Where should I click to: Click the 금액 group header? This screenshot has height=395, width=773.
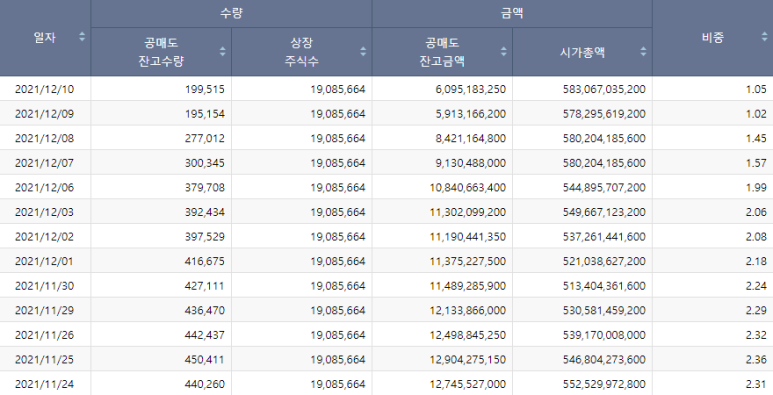click(x=512, y=13)
